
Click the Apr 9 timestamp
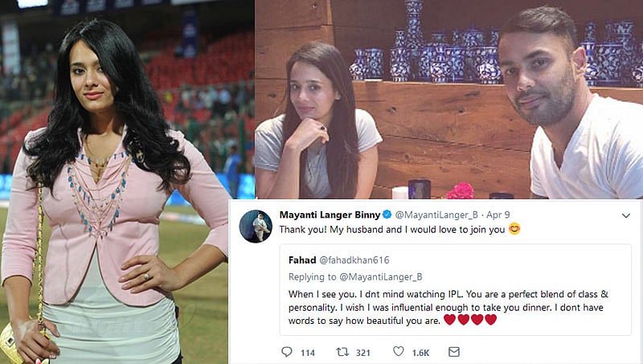[x=498, y=215]
